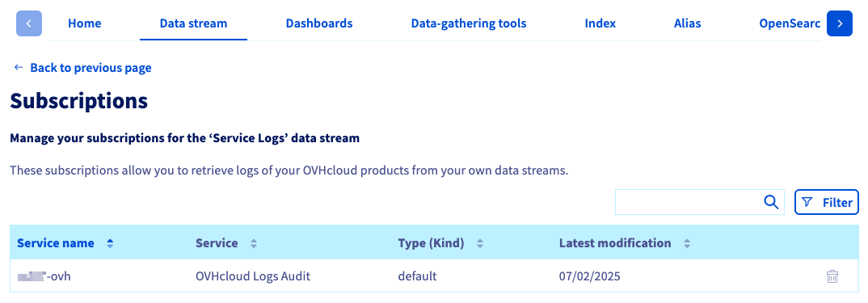
Task: Click the magnifying glass search icon
Action: point(771,202)
